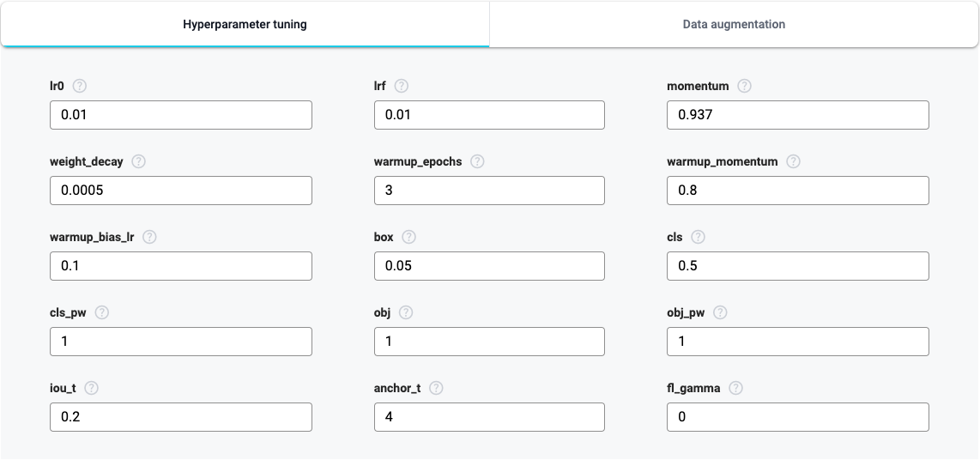Click the anchor_t value field
This screenshot has height=460, width=980.
[489, 417]
